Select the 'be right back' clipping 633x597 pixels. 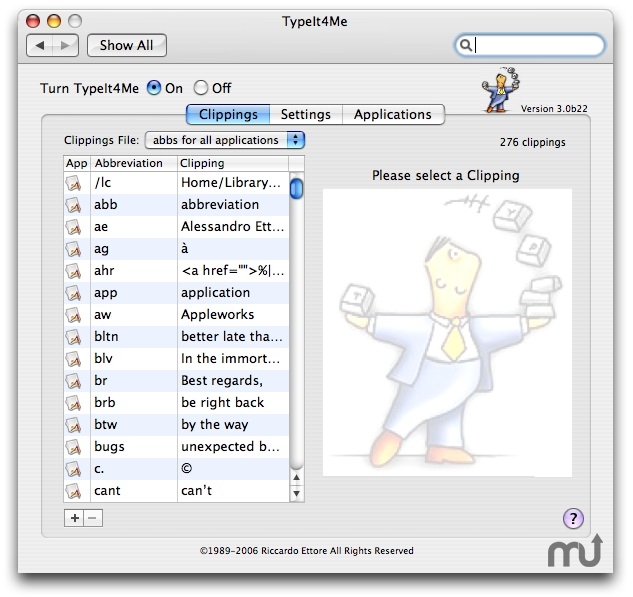[x=222, y=402]
